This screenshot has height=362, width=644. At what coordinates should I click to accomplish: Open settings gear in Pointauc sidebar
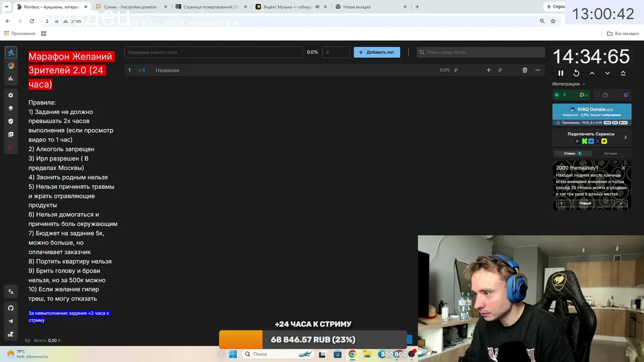[x=11, y=95]
